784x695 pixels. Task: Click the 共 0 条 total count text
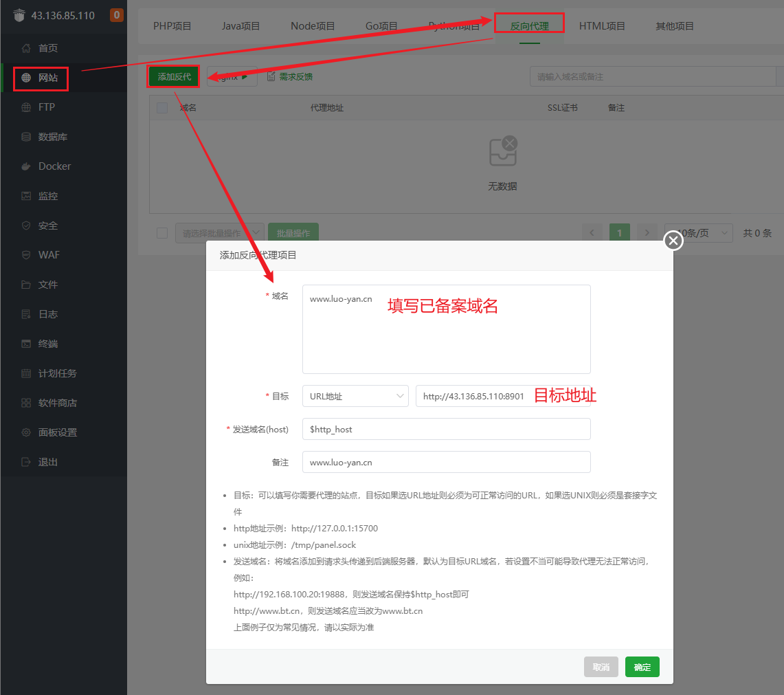click(x=757, y=232)
